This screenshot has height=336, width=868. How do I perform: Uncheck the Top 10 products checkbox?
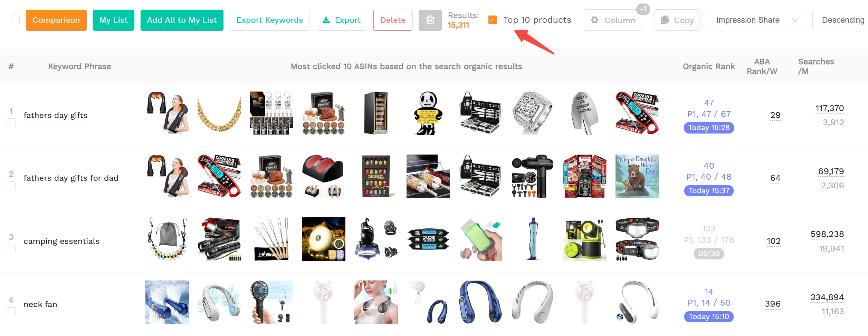tap(493, 20)
